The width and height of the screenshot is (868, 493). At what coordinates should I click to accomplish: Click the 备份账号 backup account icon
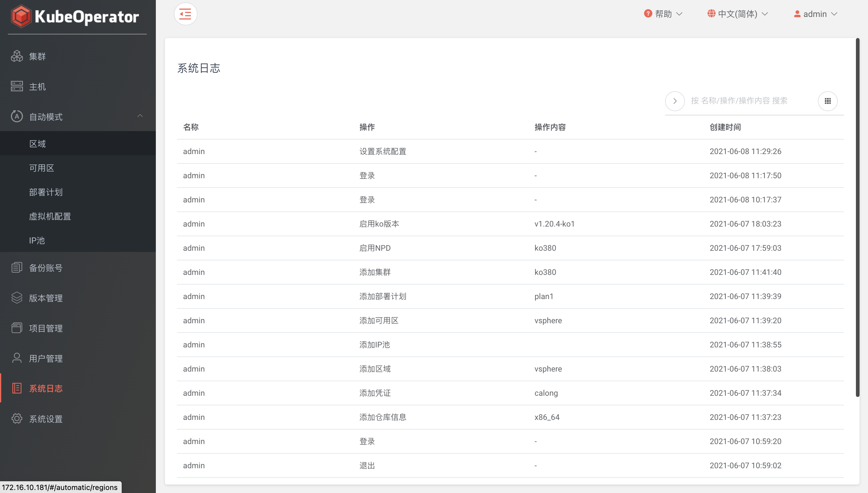[17, 267]
